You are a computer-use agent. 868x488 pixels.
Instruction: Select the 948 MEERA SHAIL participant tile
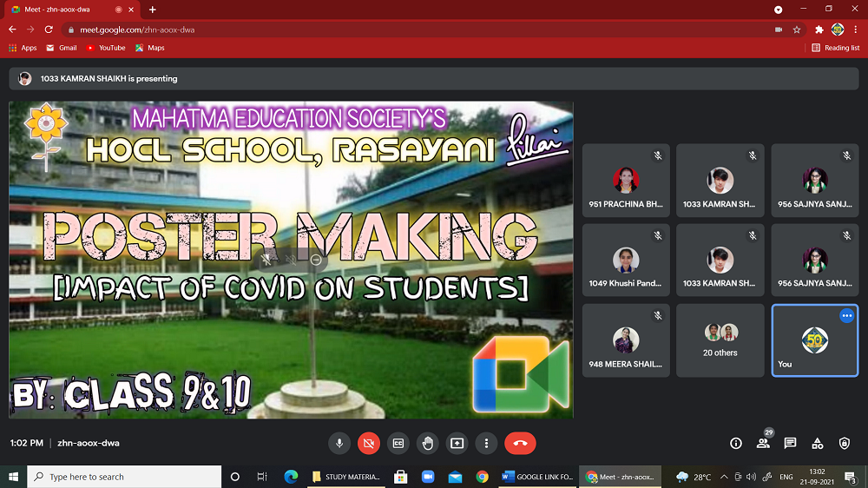626,340
